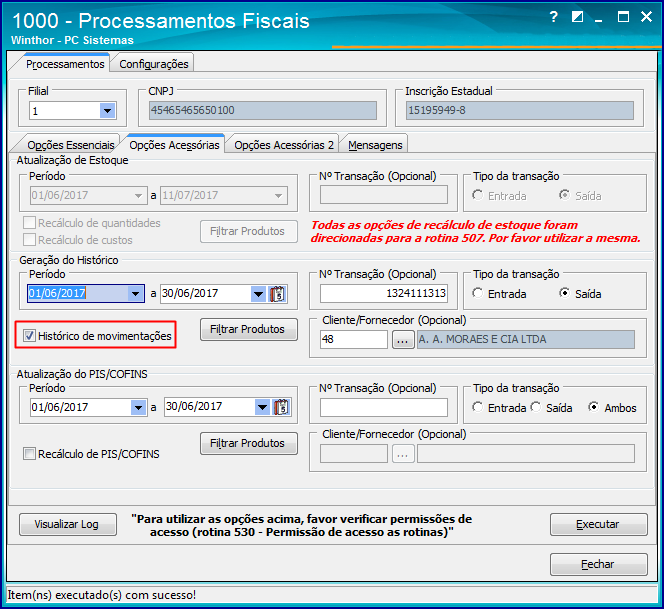Screen dimensions: 664x609
Task: Select Entrada in Atualização do PIS/COFINS
Action: (478, 407)
